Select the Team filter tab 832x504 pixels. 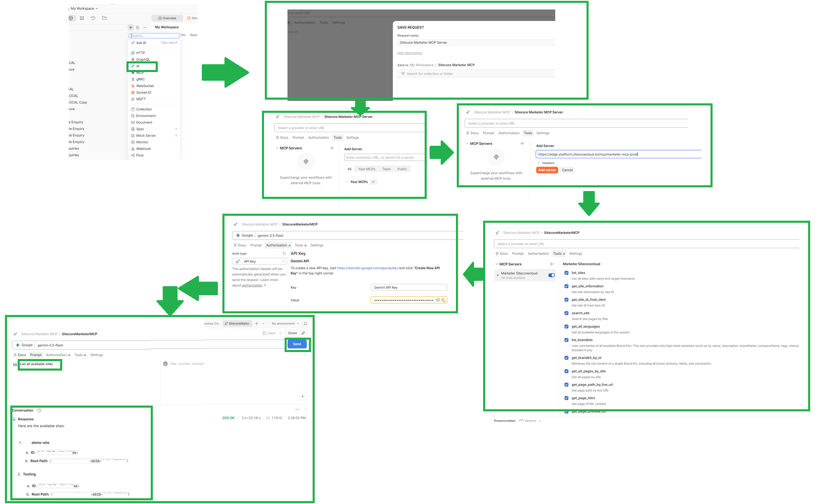pos(386,169)
